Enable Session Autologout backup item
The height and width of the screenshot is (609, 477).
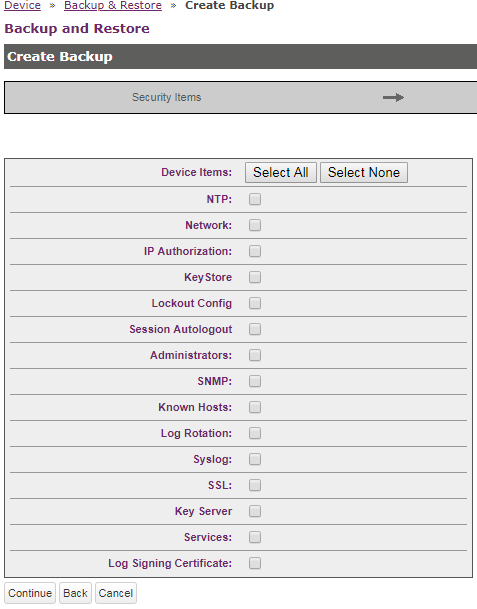[x=255, y=329]
